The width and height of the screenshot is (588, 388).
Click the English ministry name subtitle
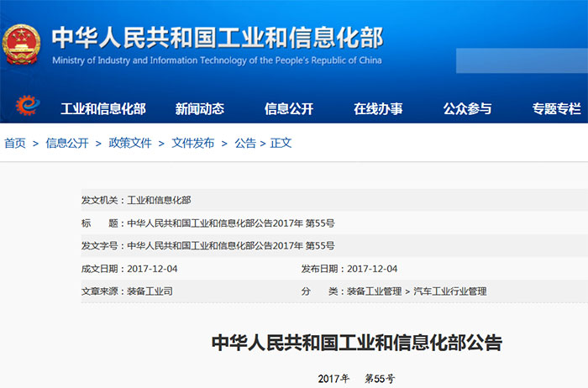tap(217, 60)
